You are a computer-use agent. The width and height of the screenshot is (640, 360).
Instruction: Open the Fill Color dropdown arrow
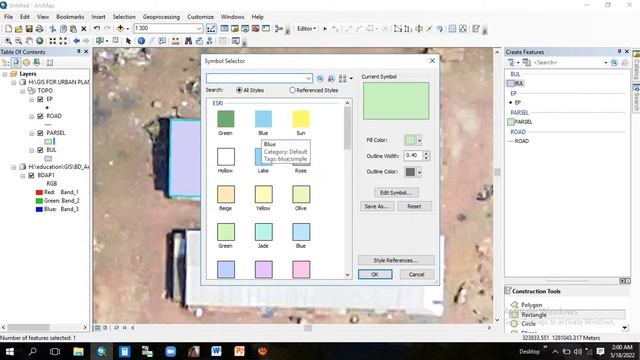tap(419, 140)
